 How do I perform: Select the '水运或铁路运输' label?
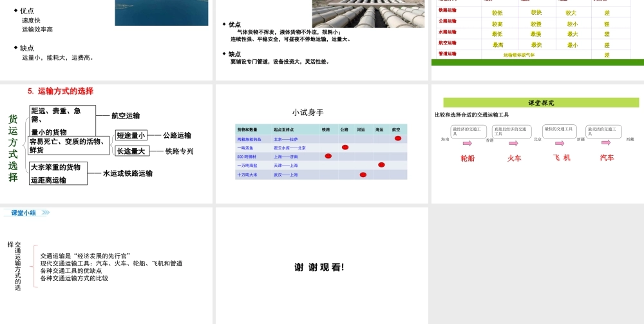pos(128,173)
